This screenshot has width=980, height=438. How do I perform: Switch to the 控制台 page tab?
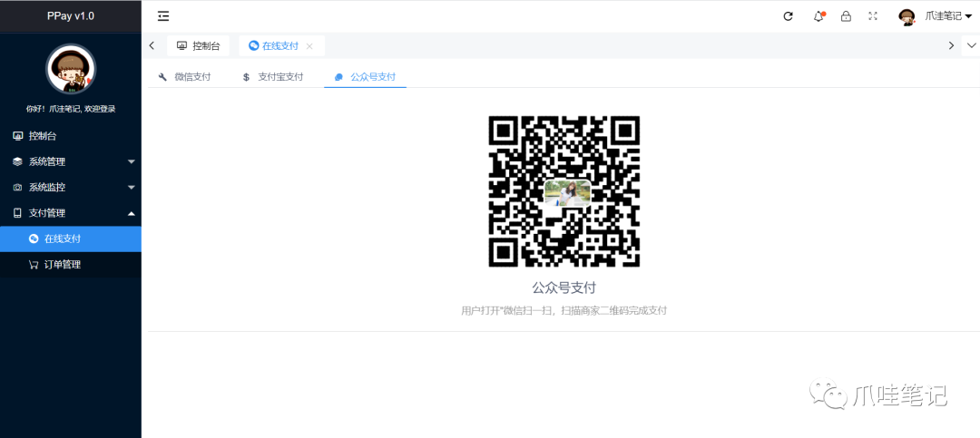click(x=198, y=45)
